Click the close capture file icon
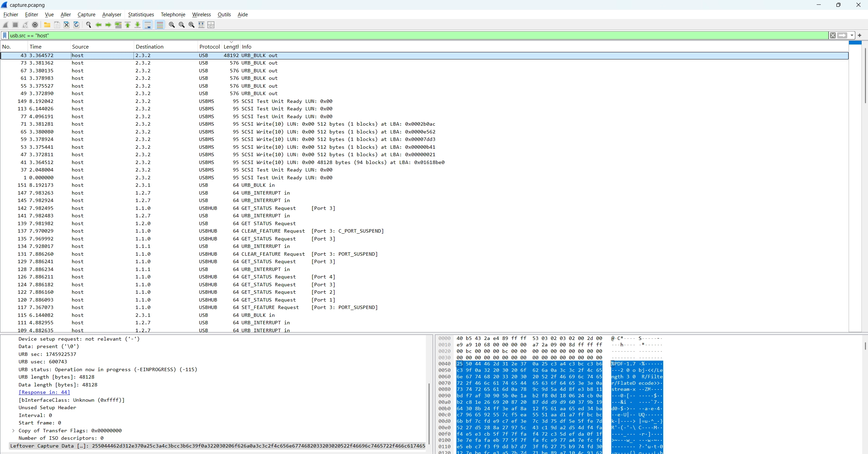Viewport: 868px width, 454px height. click(x=67, y=25)
